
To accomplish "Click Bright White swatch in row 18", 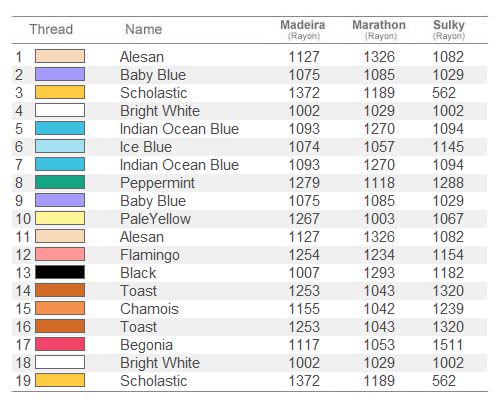I will [x=60, y=362].
